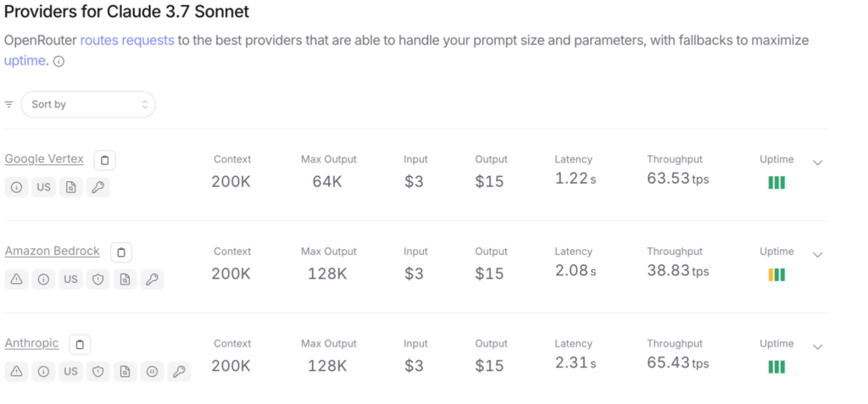The width and height of the screenshot is (868, 404).
Task: Click the info icon next to uptime text
Action: (x=58, y=62)
